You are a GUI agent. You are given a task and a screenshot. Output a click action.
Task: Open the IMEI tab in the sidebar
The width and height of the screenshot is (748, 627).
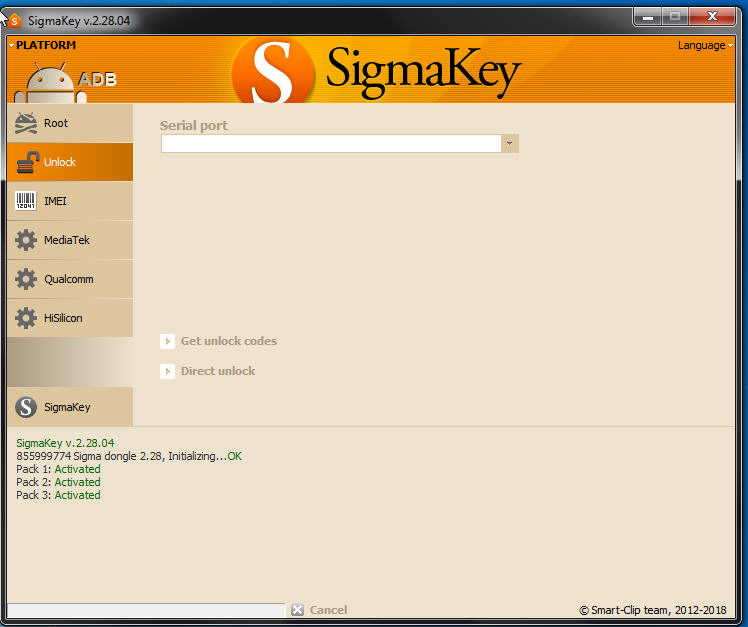pos(70,201)
